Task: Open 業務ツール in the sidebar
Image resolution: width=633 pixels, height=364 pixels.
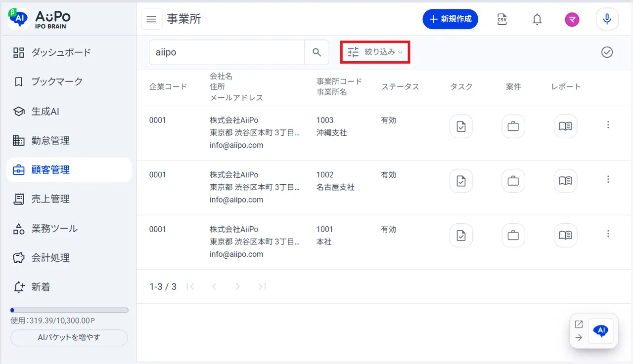Action: (69, 229)
